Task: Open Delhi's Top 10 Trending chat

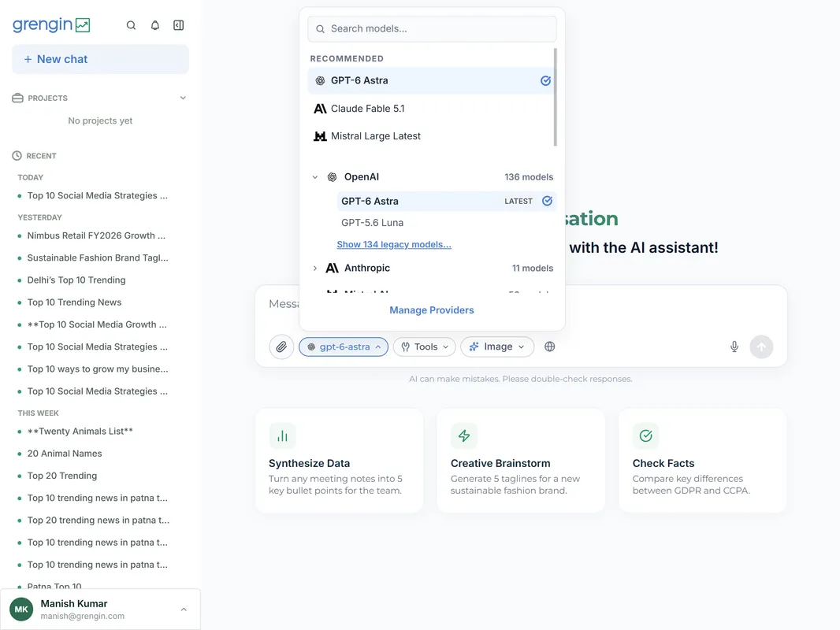Action: 76,280
